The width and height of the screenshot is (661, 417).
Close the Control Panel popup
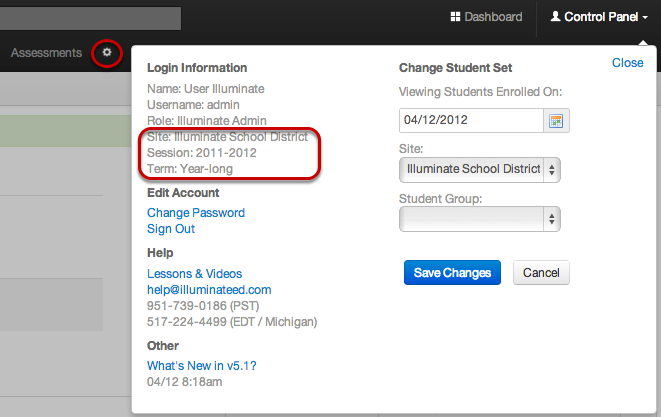[x=628, y=63]
